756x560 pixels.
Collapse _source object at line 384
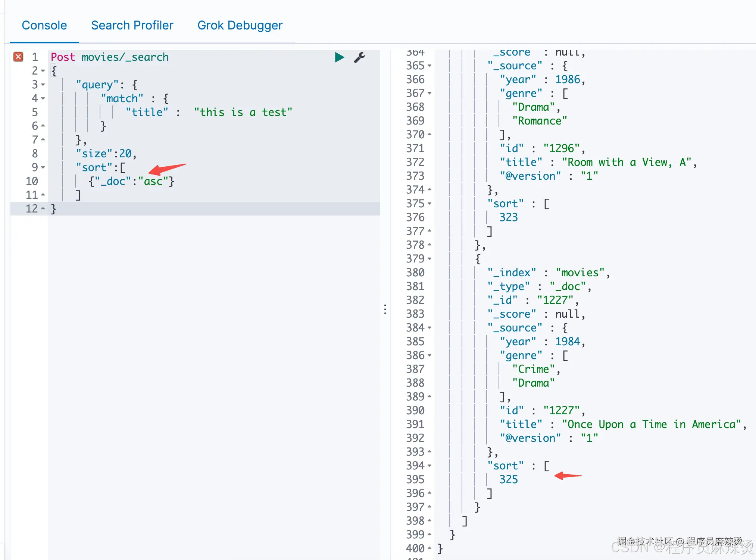click(x=429, y=328)
